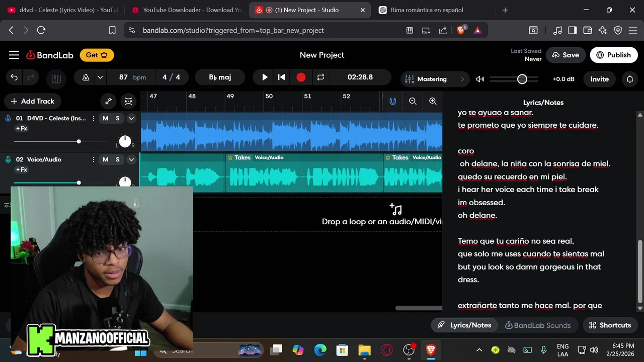Open the automation curve tool
This screenshot has height=362, width=644.
[x=108, y=101]
